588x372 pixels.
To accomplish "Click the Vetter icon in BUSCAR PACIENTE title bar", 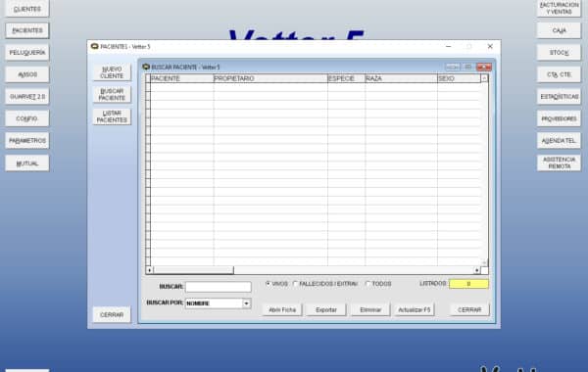I will click(146, 67).
